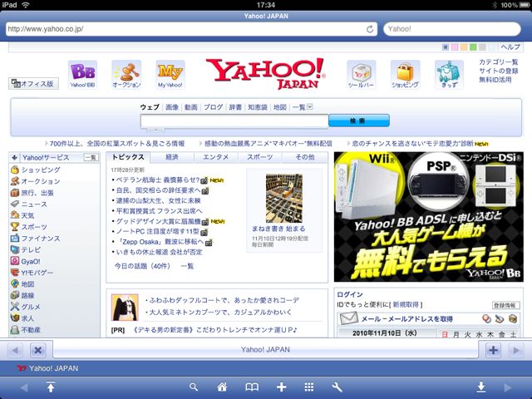Open the news photo thumbnail
This screenshot has width=532, height=399.
coord(284,198)
